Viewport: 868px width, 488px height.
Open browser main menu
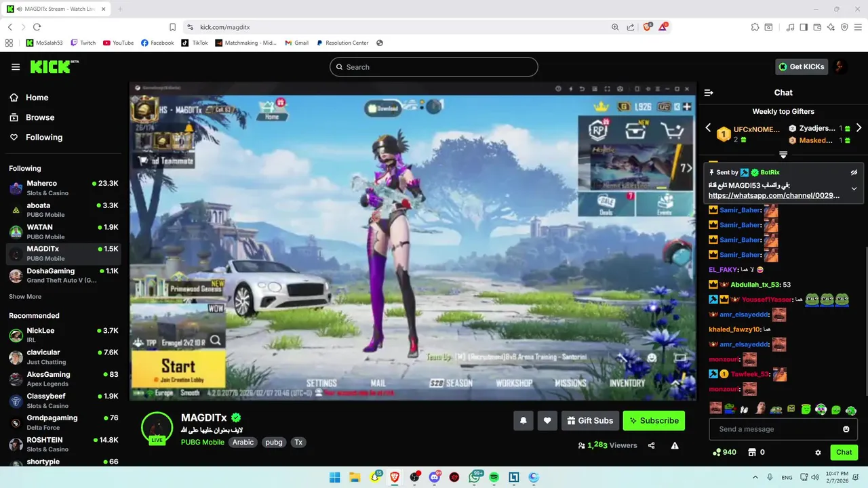[x=858, y=27]
